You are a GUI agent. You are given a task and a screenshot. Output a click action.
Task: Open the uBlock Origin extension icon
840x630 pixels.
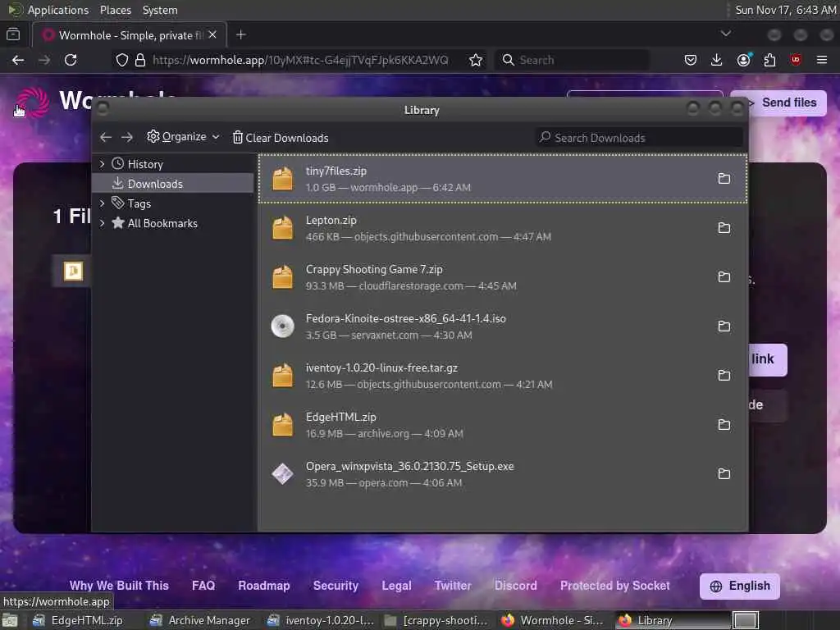[796, 60]
